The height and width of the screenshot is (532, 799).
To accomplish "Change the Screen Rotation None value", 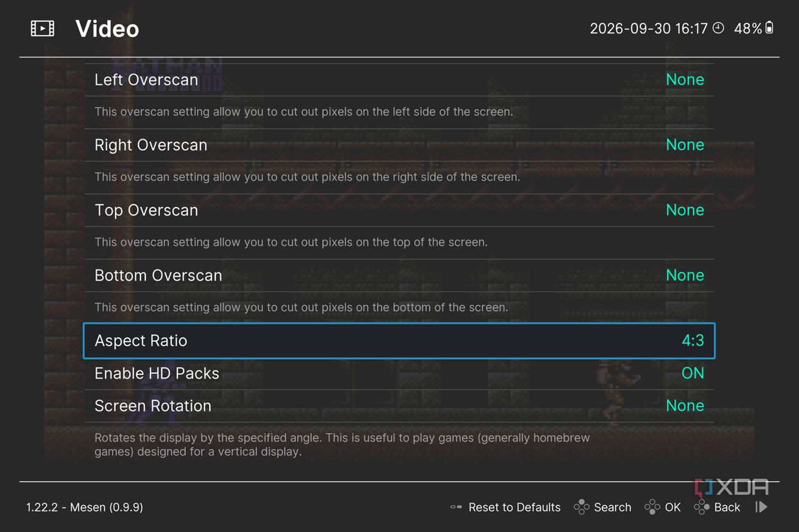I will coord(685,405).
